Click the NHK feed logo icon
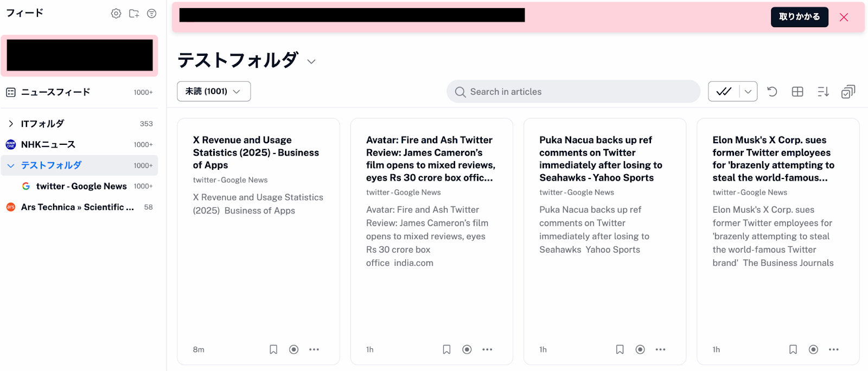 click(x=11, y=144)
